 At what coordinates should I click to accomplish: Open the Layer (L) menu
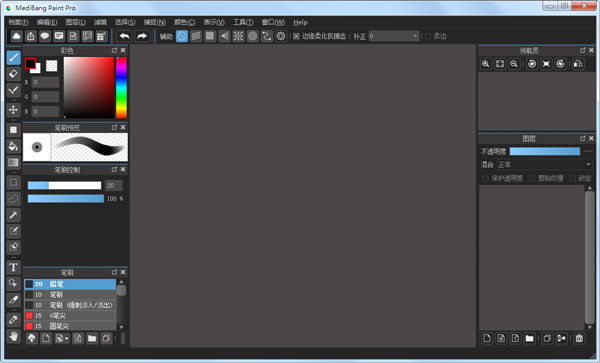[x=75, y=22]
